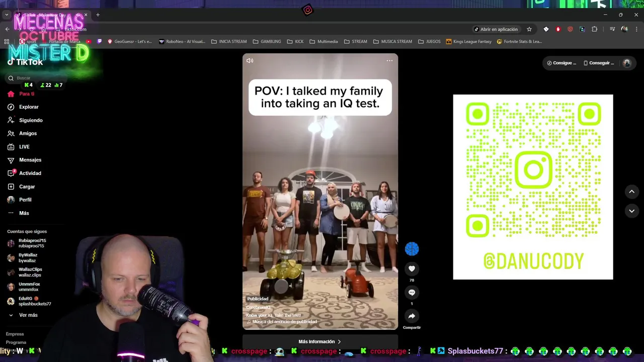Go to next video with down arrow

click(631, 211)
